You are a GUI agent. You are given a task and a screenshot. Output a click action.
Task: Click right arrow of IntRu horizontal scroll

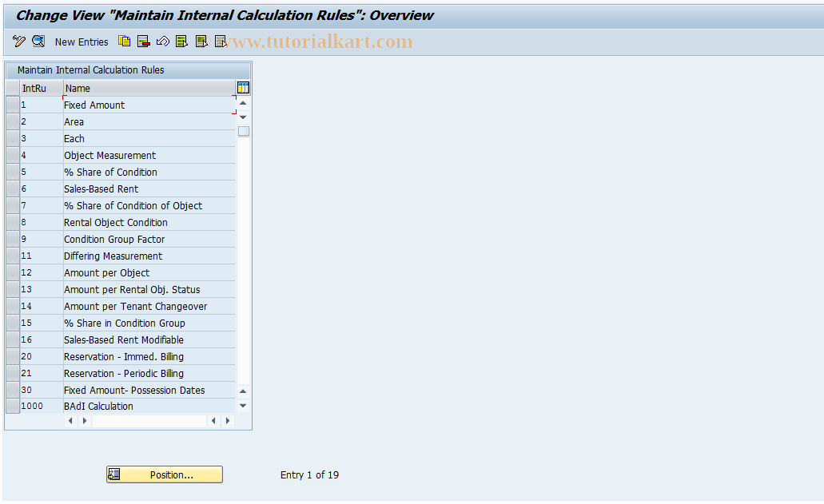coord(84,420)
